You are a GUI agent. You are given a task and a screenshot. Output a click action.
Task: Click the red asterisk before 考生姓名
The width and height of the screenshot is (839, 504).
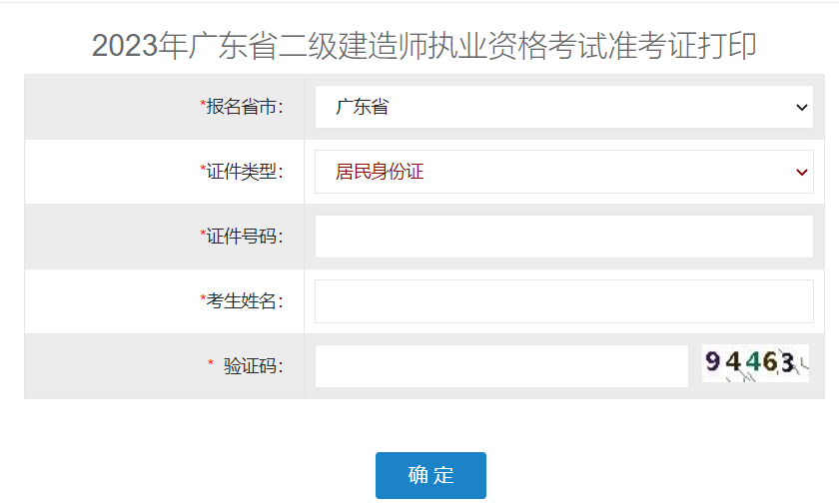[x=203, y=297]
